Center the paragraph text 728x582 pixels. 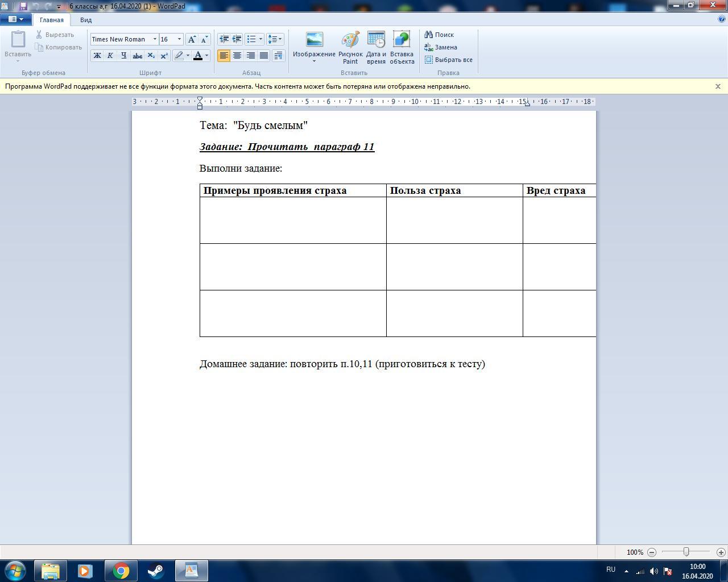click(237, 55)
